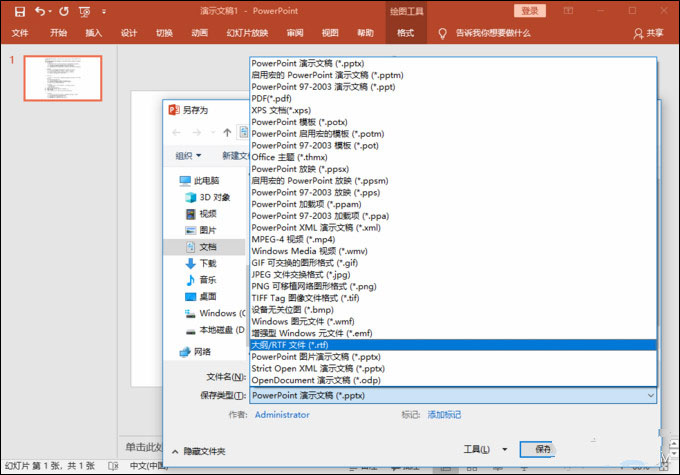The height and width of the screenshot is (475, 680).
Task: Switch to the 格式 drawing tools tab
Action: click(x=405, y=33)
